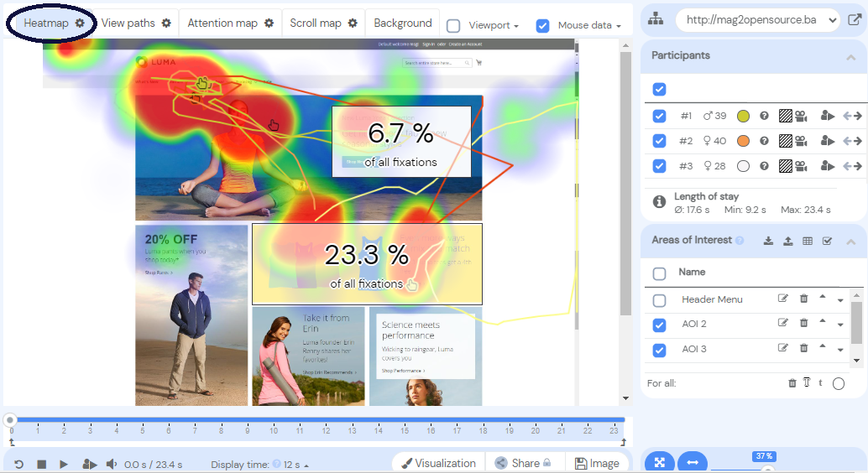Click the video camera icon for participant #1
The image size is (868, 473).
click(803, 117)
